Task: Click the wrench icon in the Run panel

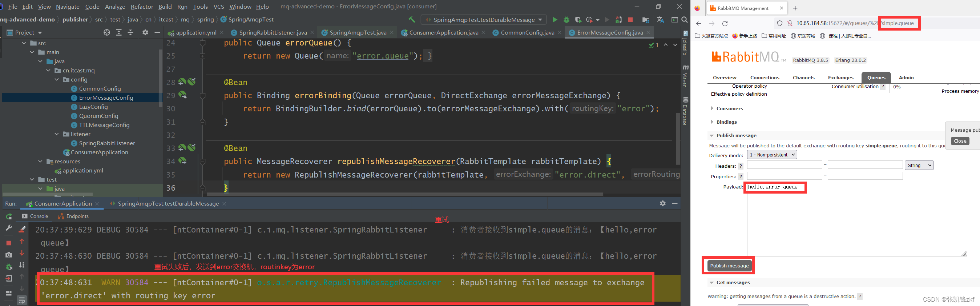Action: tap(9, 227)
